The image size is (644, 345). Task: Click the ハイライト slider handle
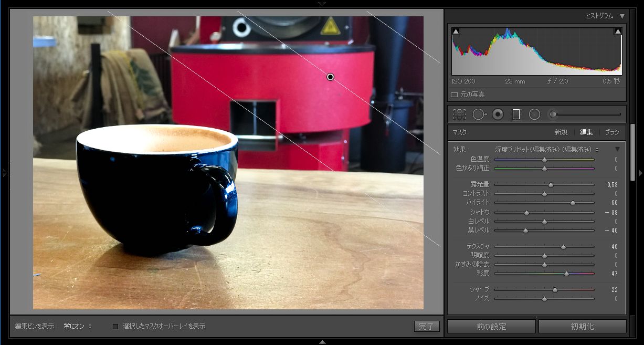pyautogui.click(x=573, y=203)
